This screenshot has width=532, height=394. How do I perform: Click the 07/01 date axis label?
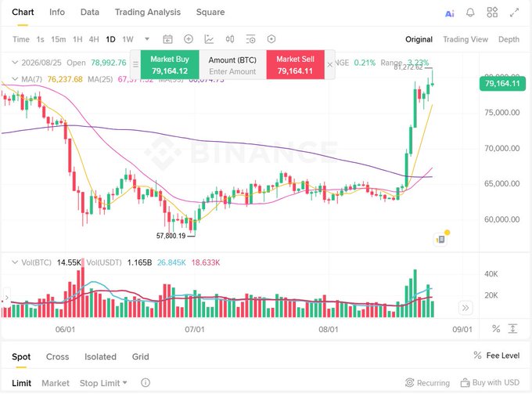pyautogui.click(x=194, y=329)
